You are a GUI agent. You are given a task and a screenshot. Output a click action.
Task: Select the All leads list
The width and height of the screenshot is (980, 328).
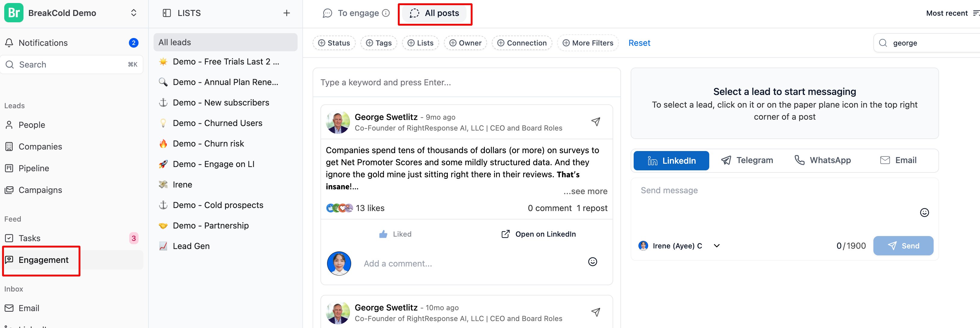pos(225,42)
